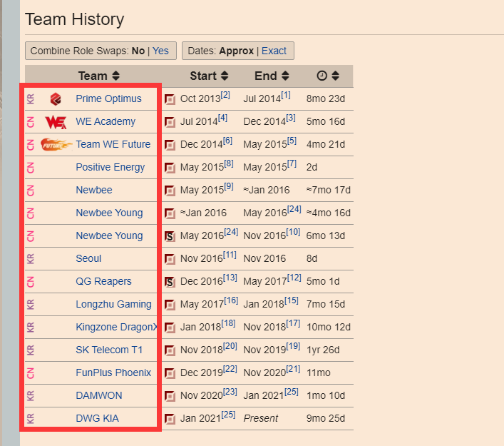Open the SK Telecom T1 link
The width and height of the screenshot is (504, 446).
pyautogui.click(x=109, y=350)
